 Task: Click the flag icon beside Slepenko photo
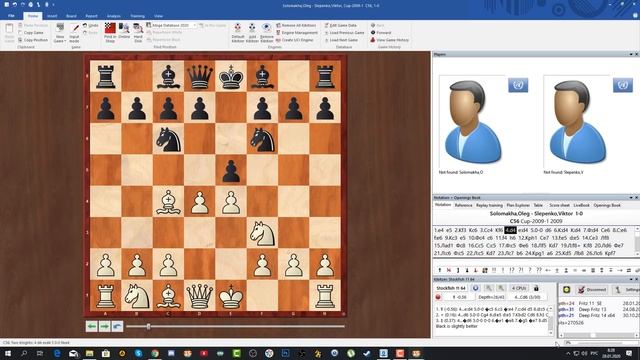623,85
